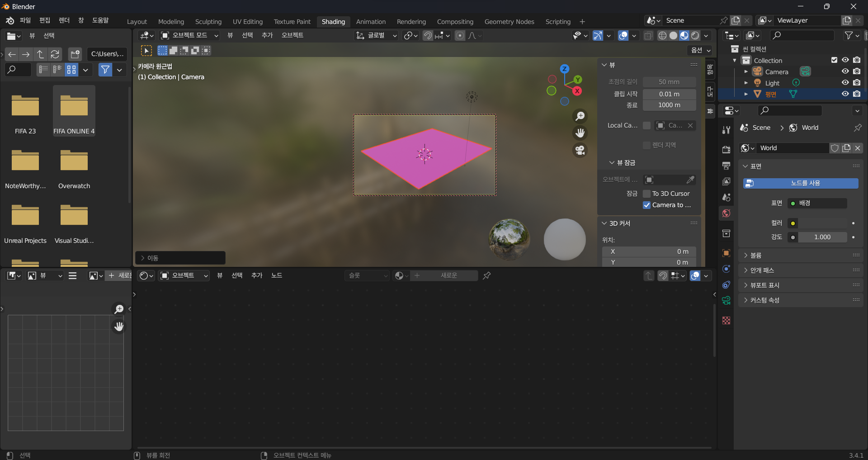This screenshot has width=868, height=460.
Task: Open the View Layer properties tab icon
Action: click(x=726, y=181)
